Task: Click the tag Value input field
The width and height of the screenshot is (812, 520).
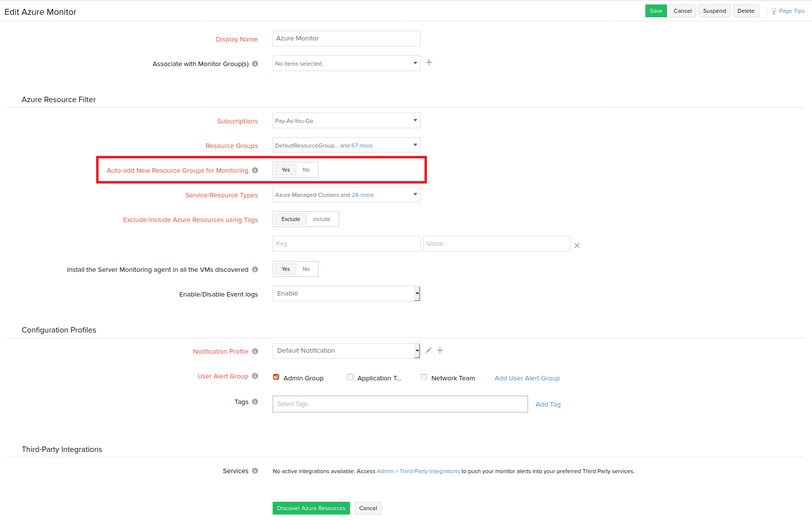Action: (x=497, y=244)
